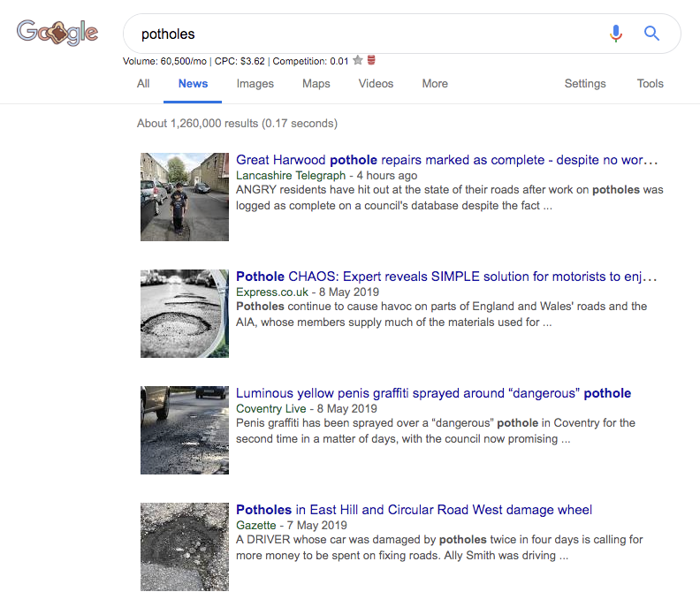Click the red database icon beside Competition
This screenshot has height=607, width=700.
[371, 61]
